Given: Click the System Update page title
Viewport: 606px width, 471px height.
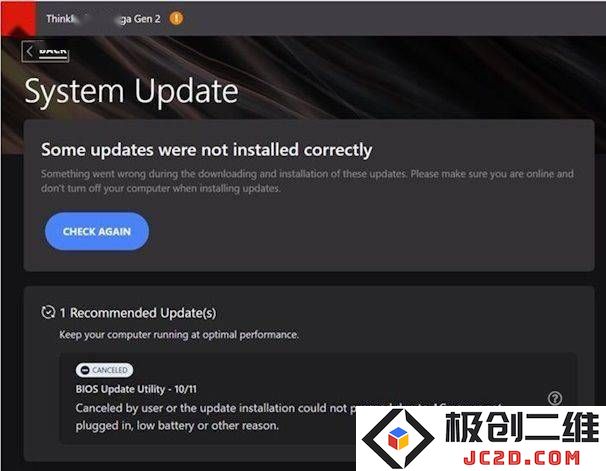Looking at the screenshot, I should coord(131,92).
